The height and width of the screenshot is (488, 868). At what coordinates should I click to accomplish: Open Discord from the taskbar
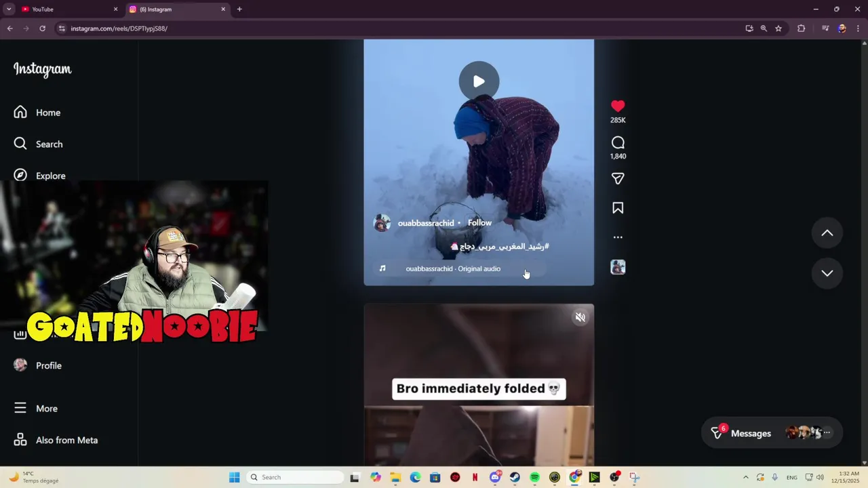coord(496,477)
